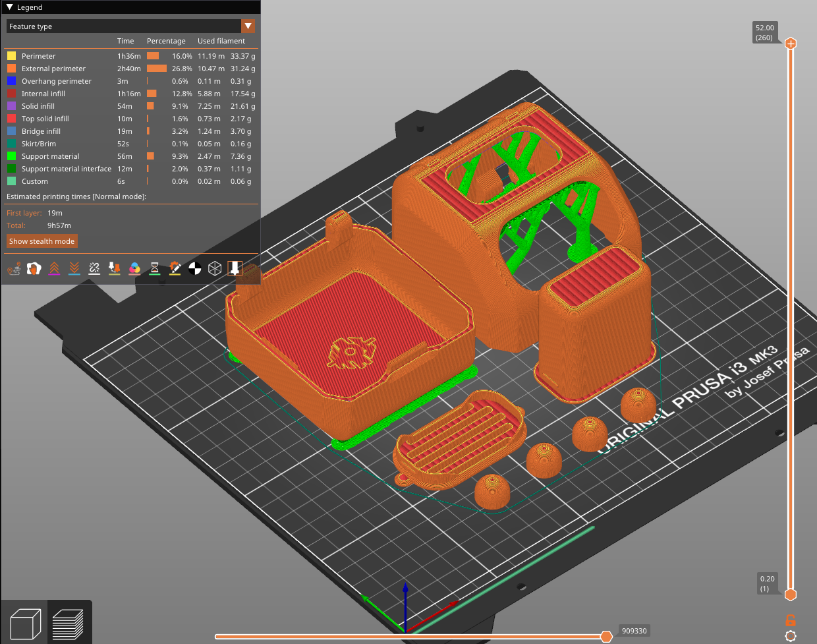This screenshot has width=817, height=644.
Task: Click the vertical layer slider track
Action: (x=791, y=319)
